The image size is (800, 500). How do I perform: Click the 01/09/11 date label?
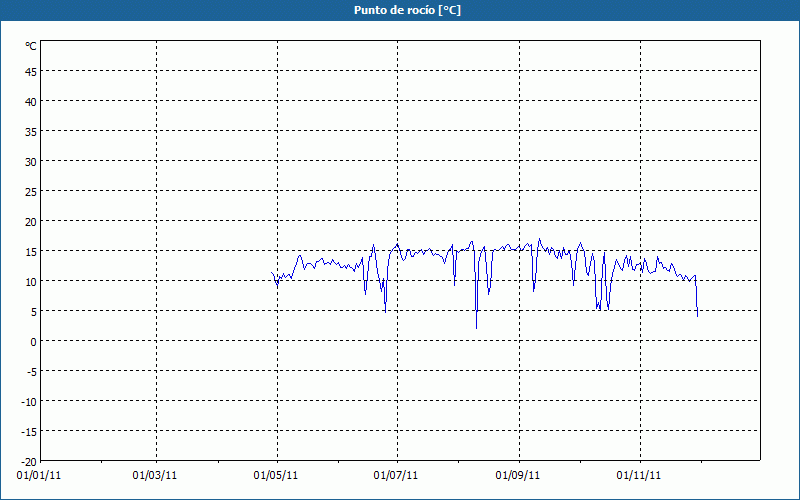pyautogui.click(x=518, y=476)
